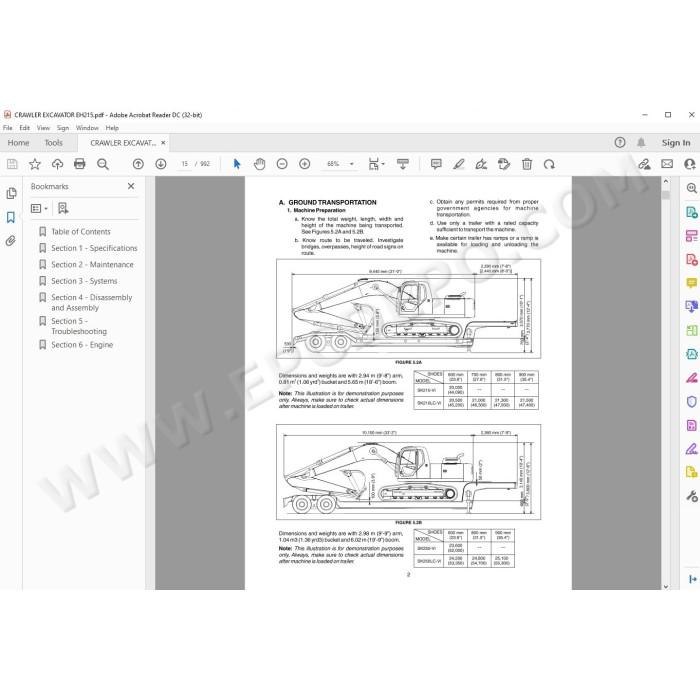Jump to Section 1 - Specifications

(x=94, y=248)
